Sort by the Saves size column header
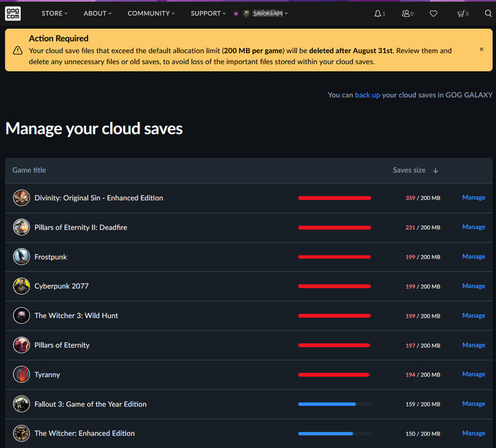Image resolution: width=496 pixels, height=448 pixels. (409, 170)
